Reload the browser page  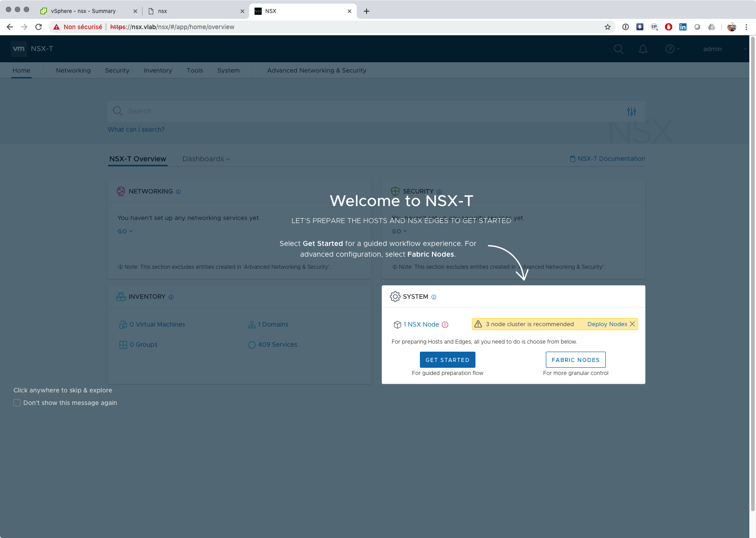(x=39, y=27)
